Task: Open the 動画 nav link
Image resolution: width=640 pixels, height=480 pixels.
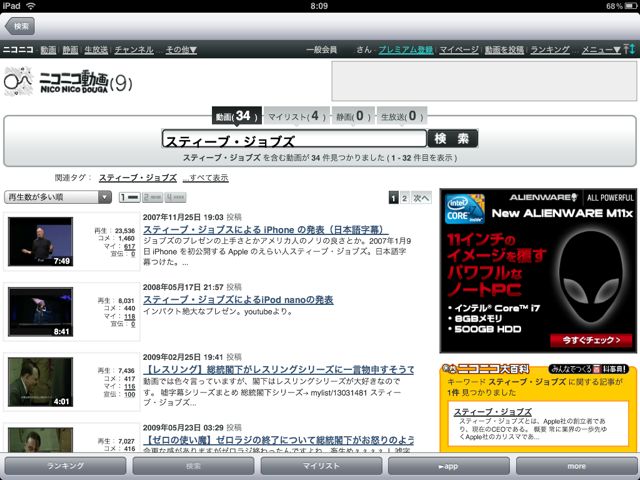Action: 48,50
